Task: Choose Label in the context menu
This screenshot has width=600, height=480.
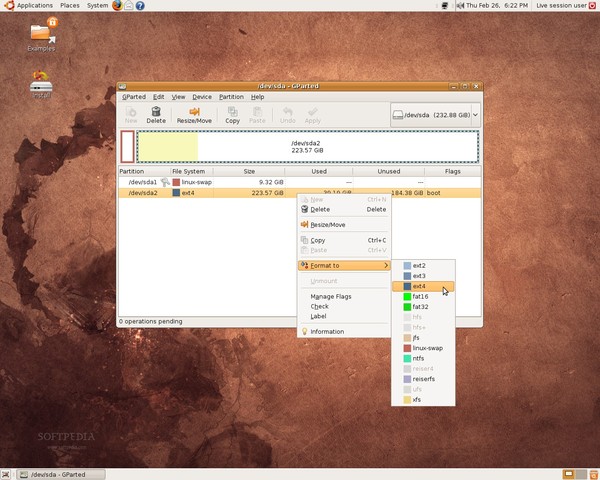Action: (344, 316)
